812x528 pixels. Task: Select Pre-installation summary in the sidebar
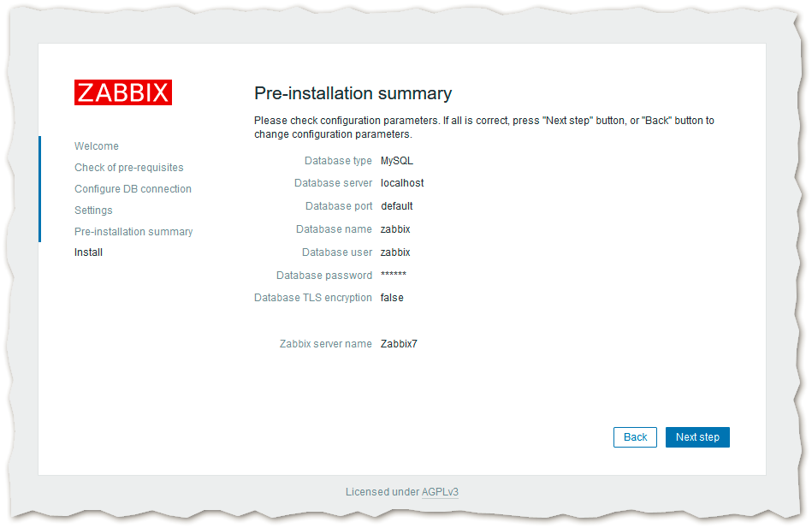pos(133,232)
